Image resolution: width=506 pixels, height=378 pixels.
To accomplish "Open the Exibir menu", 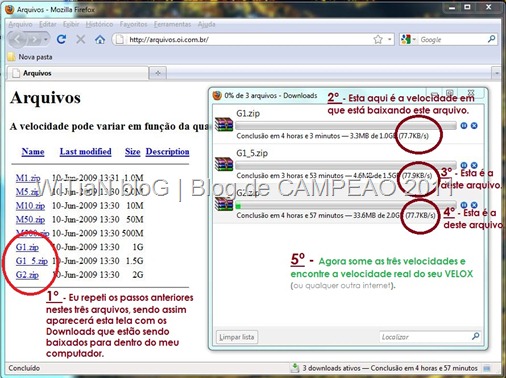I will 71,24.
